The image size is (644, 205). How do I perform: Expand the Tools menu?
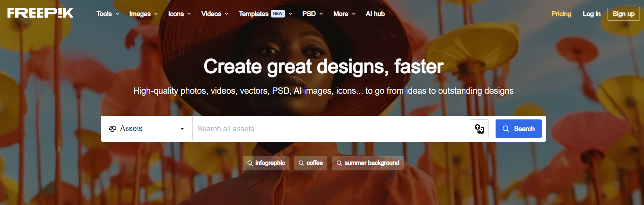click(x=108, y=14)
